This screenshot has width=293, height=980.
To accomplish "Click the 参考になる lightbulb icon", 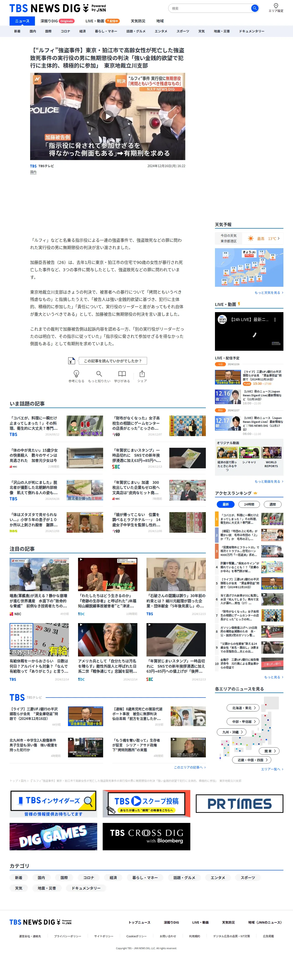I will pyautogui.click(x=76, y=374).
